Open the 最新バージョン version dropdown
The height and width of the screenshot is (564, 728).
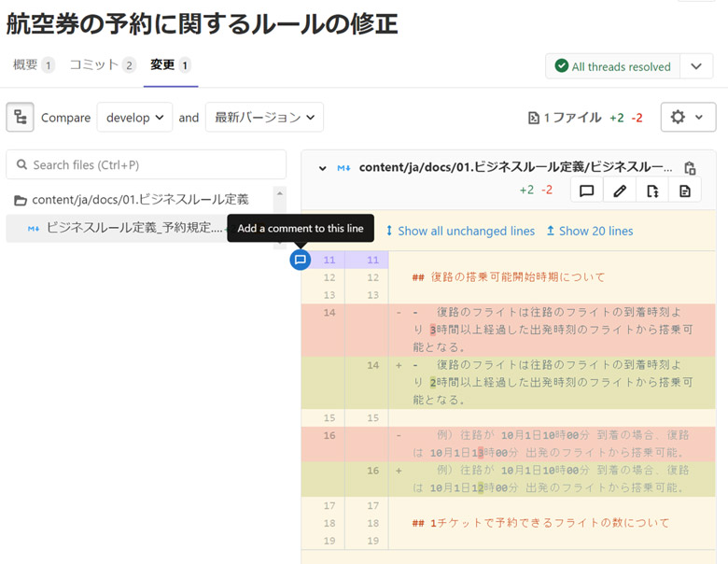(x=264, y=117)
